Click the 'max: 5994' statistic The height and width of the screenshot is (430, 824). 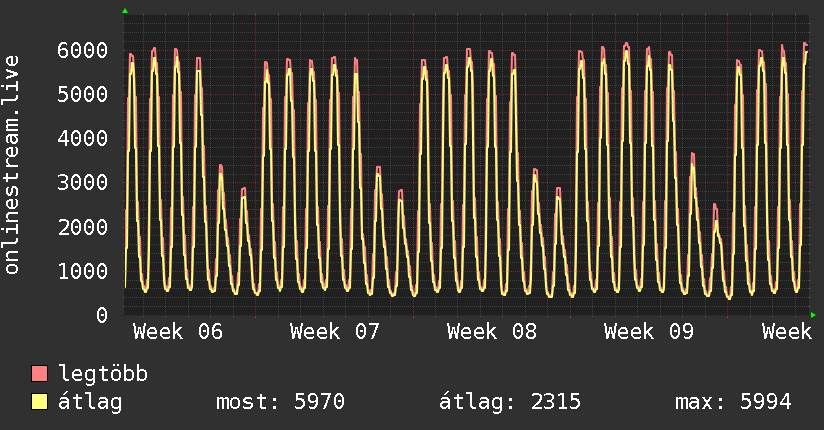(733, 402)
